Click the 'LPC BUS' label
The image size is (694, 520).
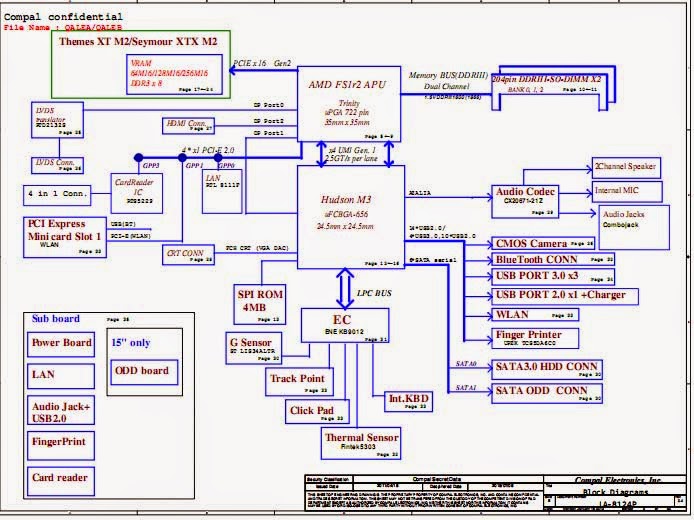(x=374, y=293)
